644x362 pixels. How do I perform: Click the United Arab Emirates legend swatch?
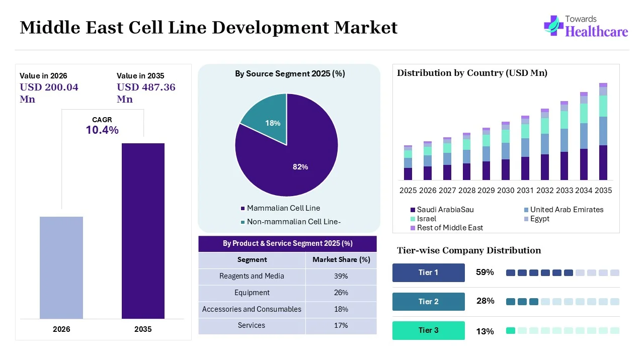(x=526, y=210)
